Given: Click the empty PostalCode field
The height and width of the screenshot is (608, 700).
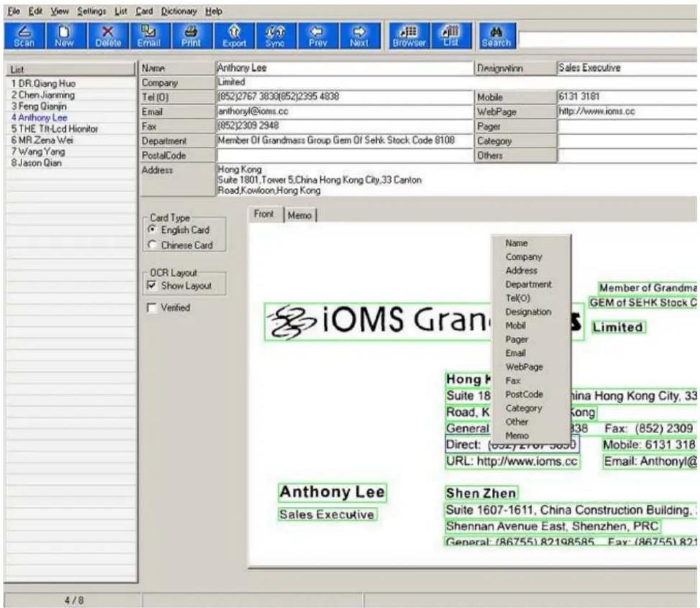Looking at the screenshot, I should (x=344, y=155).
